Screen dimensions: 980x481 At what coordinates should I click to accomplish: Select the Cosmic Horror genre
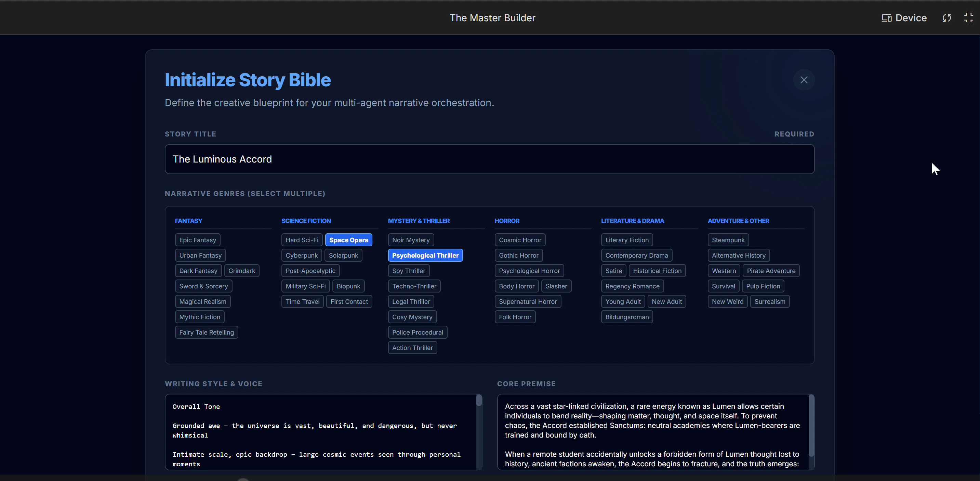tap(520, 240)
